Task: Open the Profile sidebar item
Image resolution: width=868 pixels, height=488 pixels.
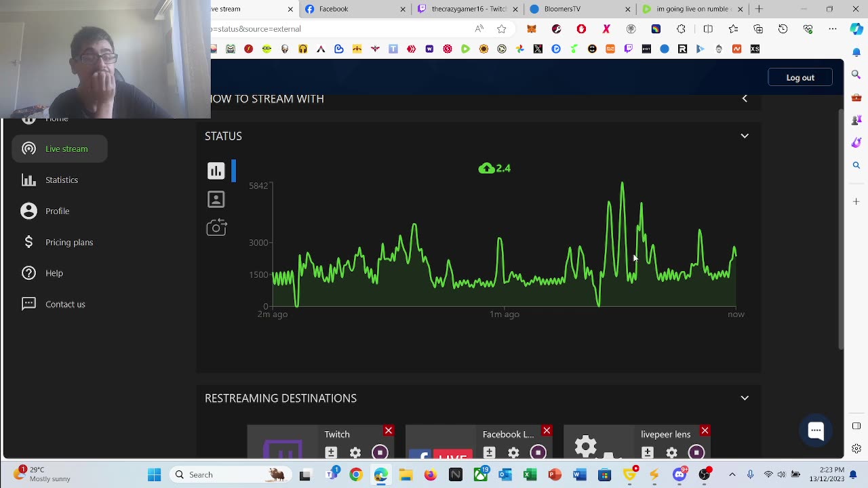Action: point(57,211)
